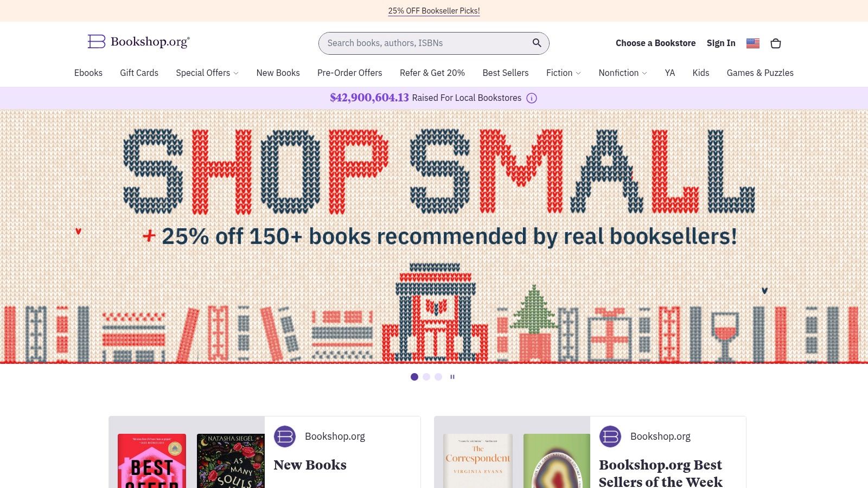Click the US flag to change country
The height and width of the screenshot is (488, 868).
[753, 43]
